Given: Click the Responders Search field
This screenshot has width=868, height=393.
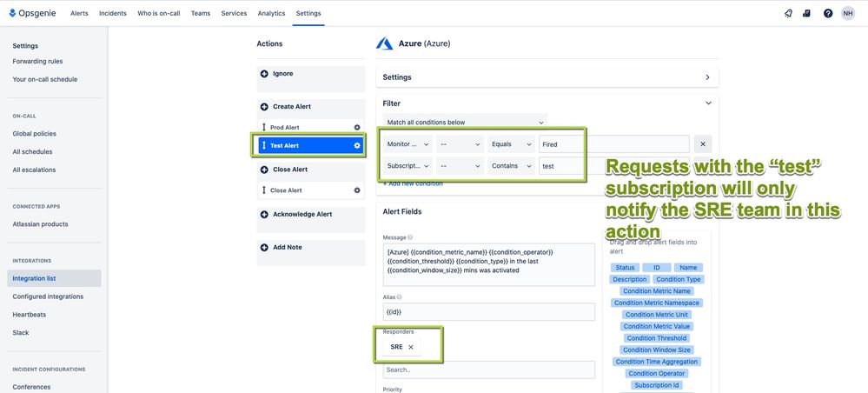Looking at the screenshot, I should tap(489, 370).
